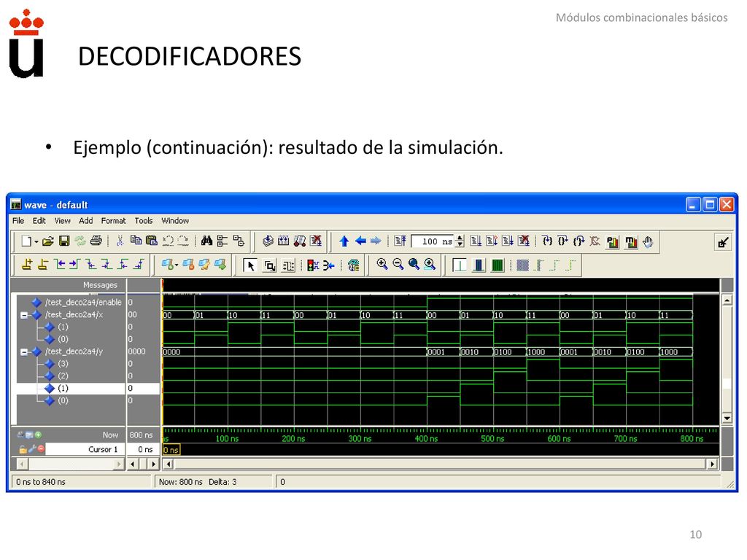Click Find Next Transition icon
The height and width of the screenshot is (560, 747).
75,264
